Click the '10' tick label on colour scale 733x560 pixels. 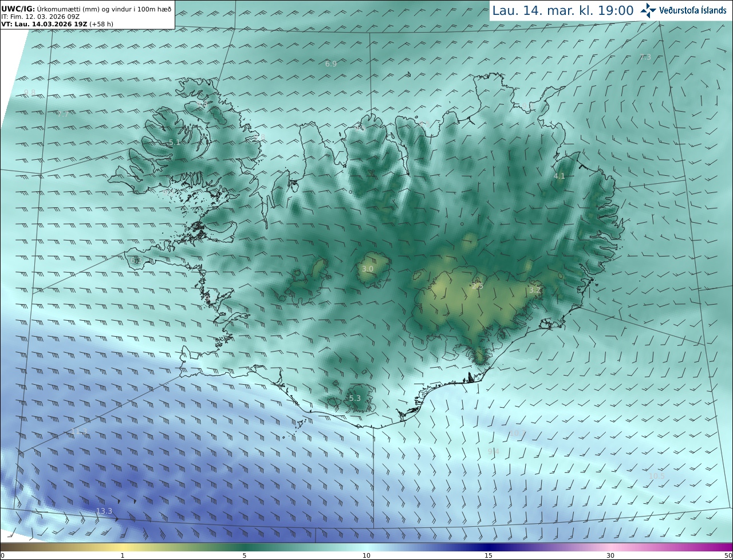[x=366, y=555]
